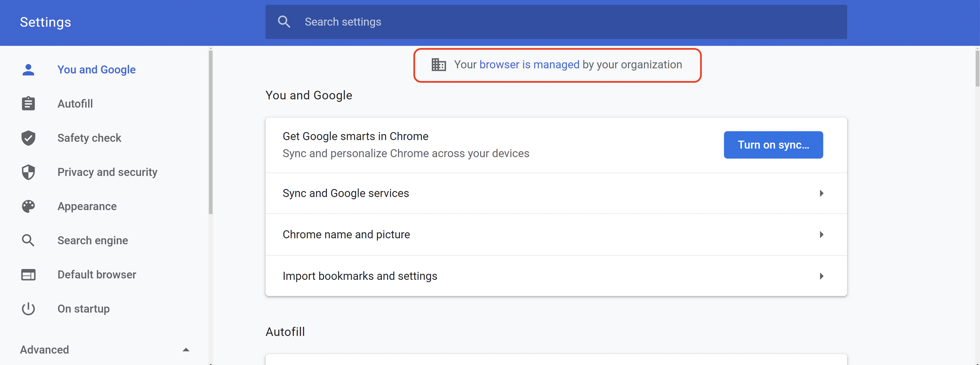Go to On startup in sidebar
This screenshot has height=365, width=980.
[83, 309]
